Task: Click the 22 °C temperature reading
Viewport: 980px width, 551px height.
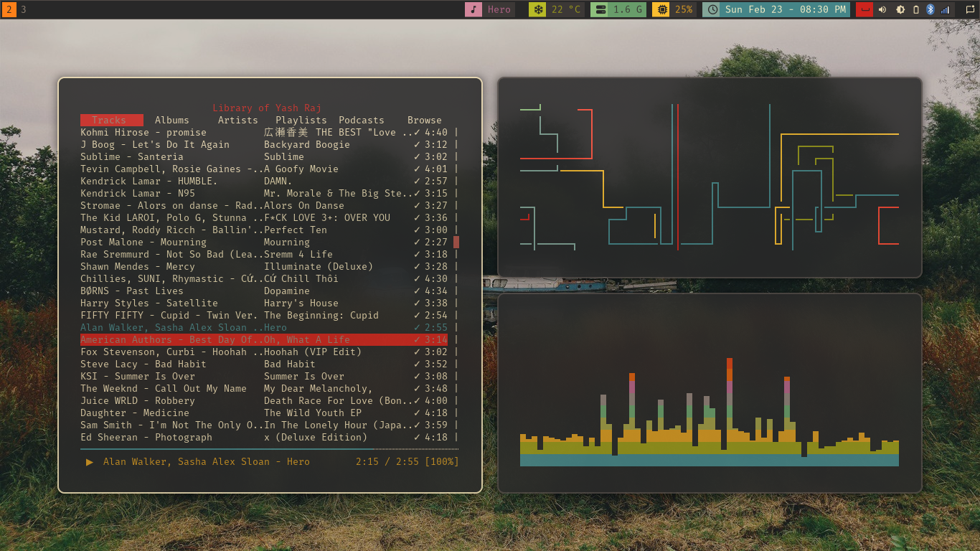Action: (x=566, y=9)
